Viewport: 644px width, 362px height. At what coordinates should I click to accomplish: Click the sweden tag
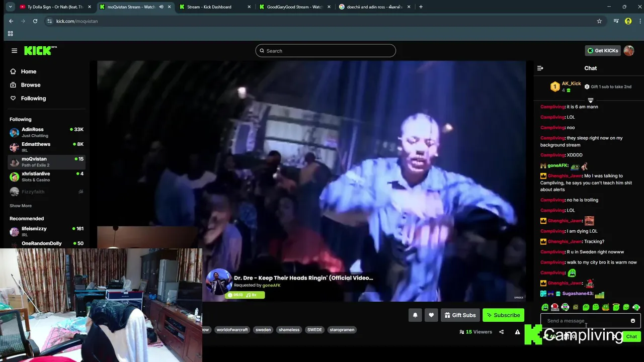(x=263, y=330)
